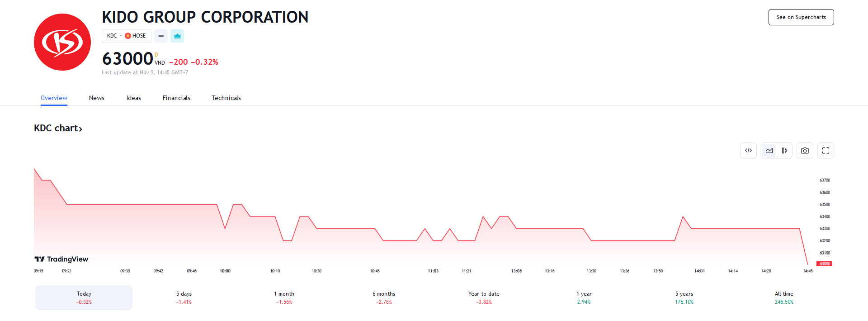Click the small orange D delayed-data indicator
This screenshot has width=868, height=321.
[x=156, y=55]
